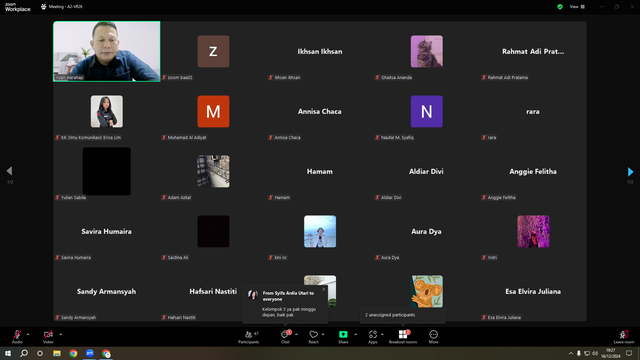Click the Anggie Felitha participant tile
Image resolution: width=640 pixels, height=360 pixels.
click(x=533, y=171)
